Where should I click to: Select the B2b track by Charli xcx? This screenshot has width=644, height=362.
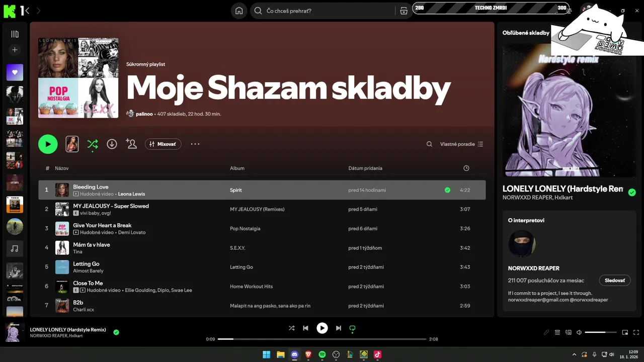(x=78, y=303)
